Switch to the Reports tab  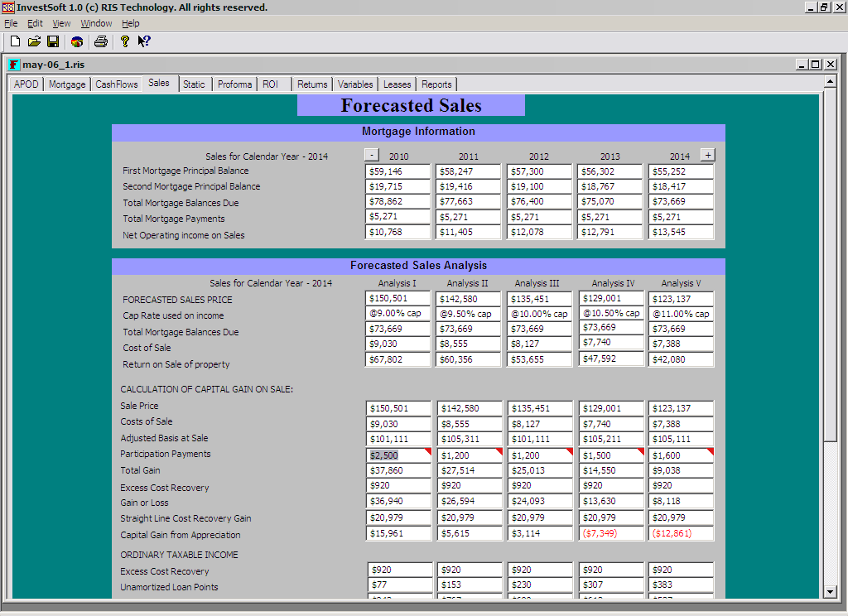click(436, 84)
